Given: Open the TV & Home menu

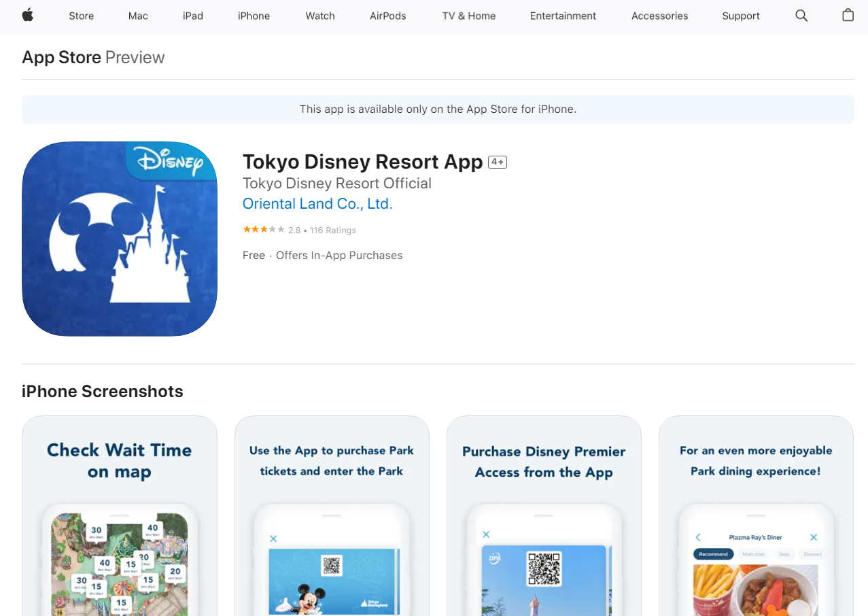Looking at the screenshot, I should 469,16.
